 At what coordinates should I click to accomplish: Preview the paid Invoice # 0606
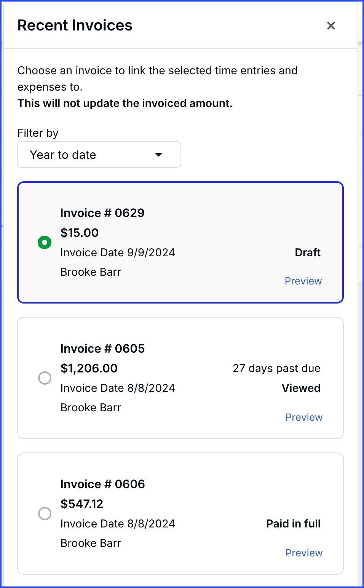(x=304, y=553)
